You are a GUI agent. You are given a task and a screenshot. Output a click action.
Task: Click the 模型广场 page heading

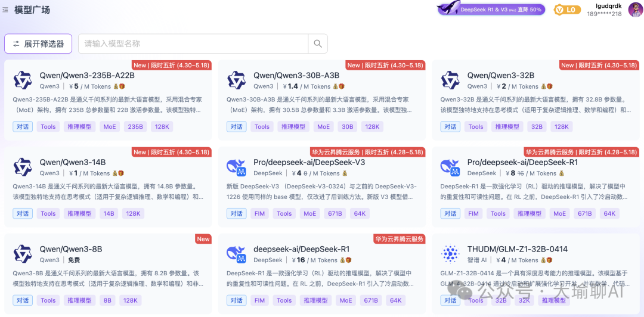coord(32,10)
